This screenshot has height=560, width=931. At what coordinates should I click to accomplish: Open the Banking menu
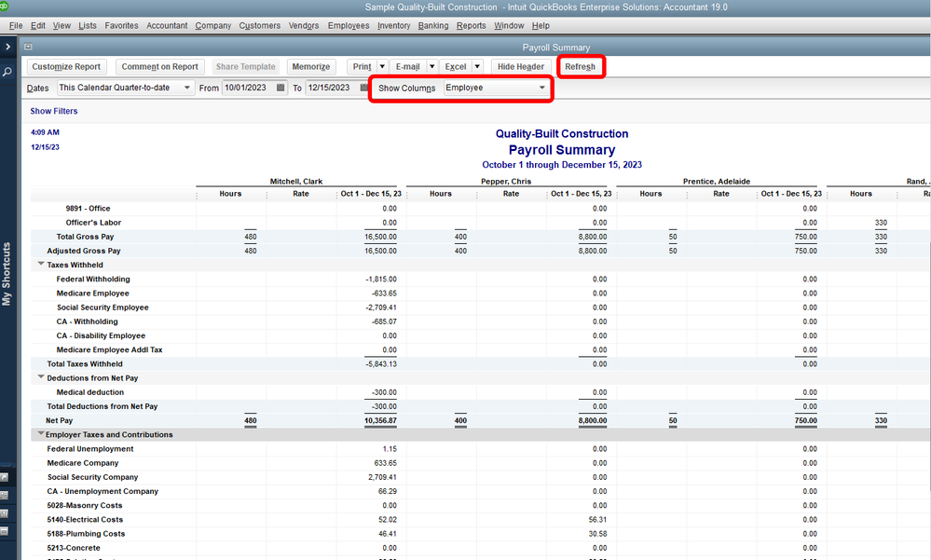432,25
